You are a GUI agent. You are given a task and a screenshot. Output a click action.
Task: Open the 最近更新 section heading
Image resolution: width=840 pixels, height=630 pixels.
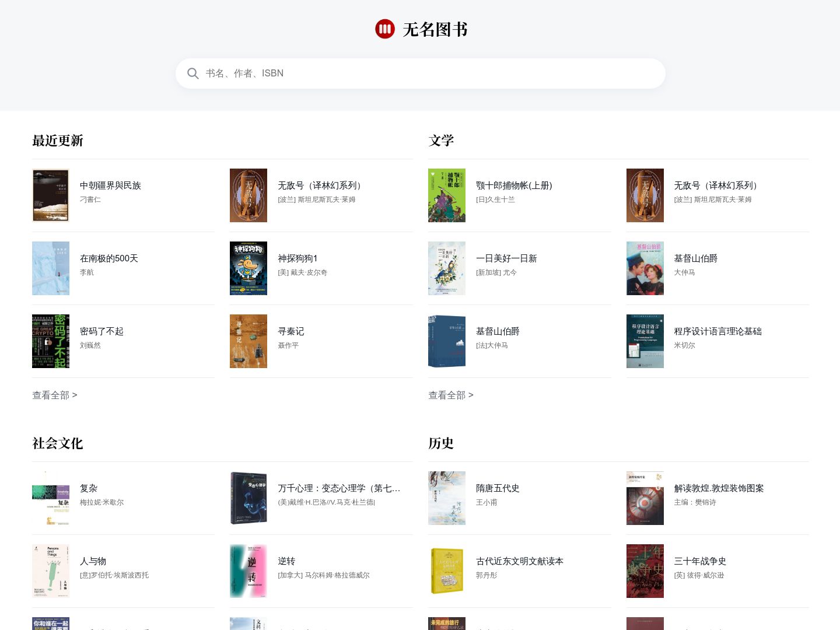pos(58,141)
